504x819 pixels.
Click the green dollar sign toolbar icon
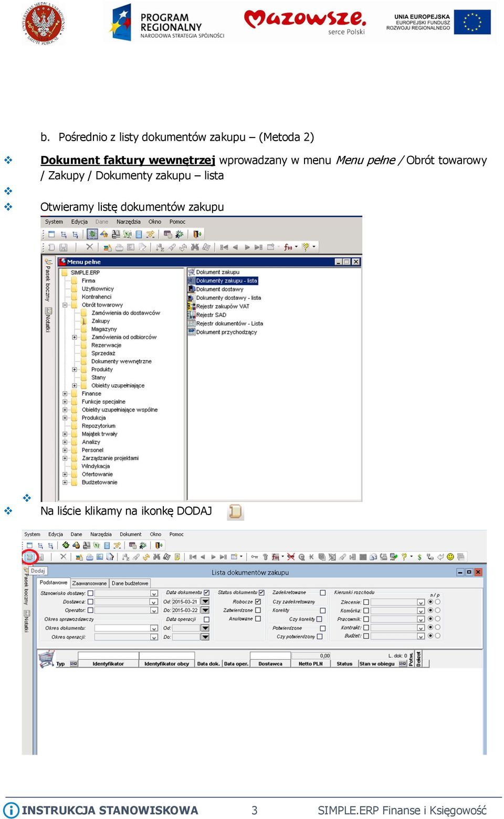pyautogui.click(x=419, y=557)
